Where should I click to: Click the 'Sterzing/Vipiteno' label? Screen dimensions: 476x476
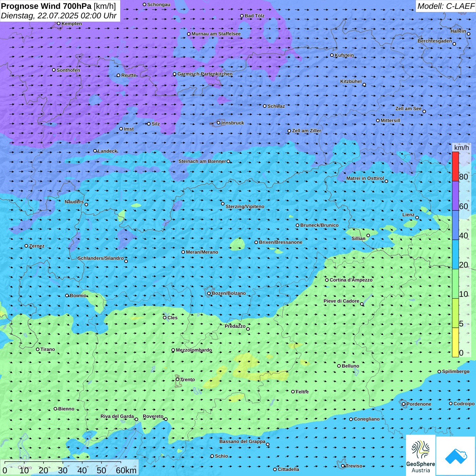(245, 206)
